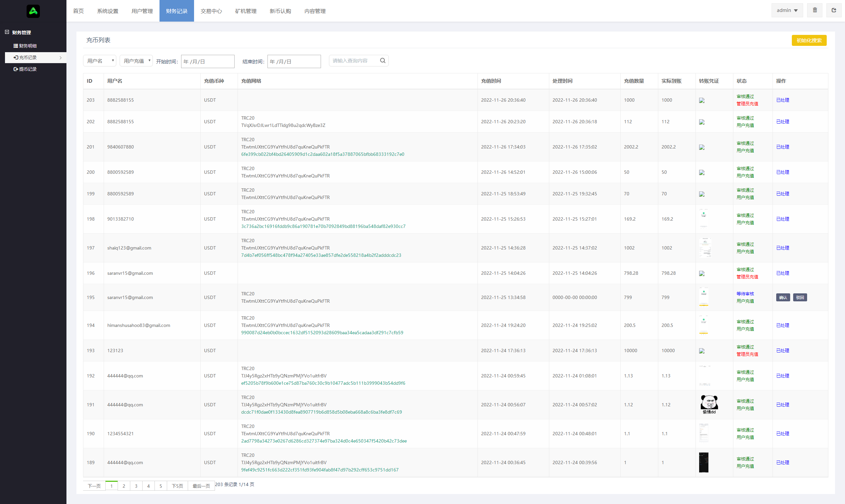Open 提币记录 sidebar item

pos(28,69)
